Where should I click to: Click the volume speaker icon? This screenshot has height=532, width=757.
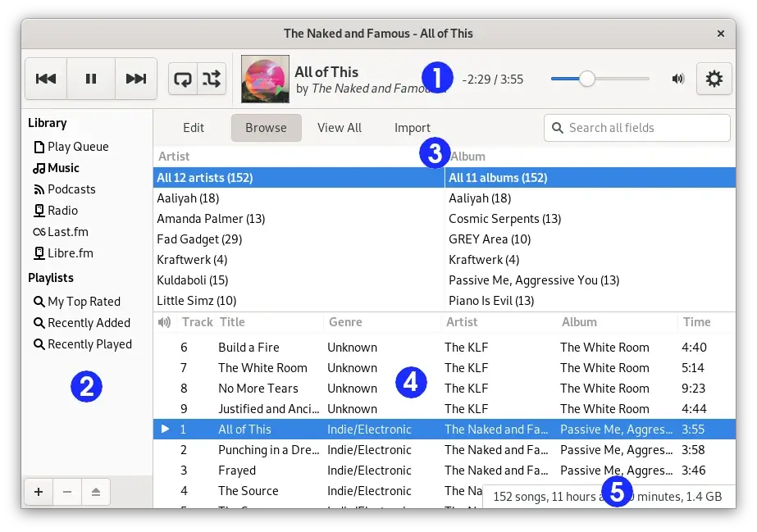(x=678, y=80)
